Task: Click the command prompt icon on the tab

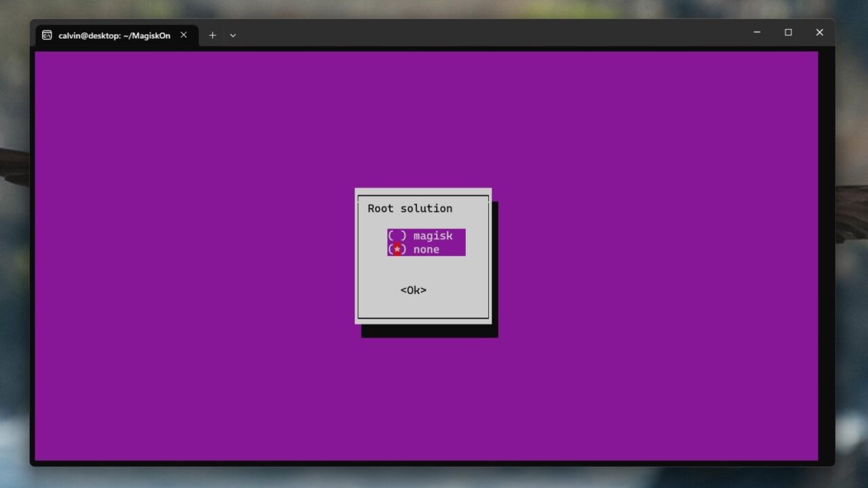Action: [x=47, y=35]
